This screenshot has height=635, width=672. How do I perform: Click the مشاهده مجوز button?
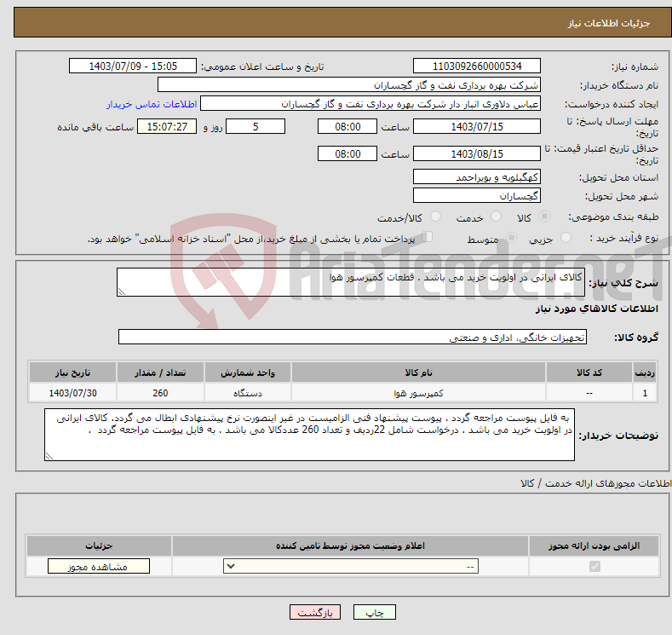[99, 567]
